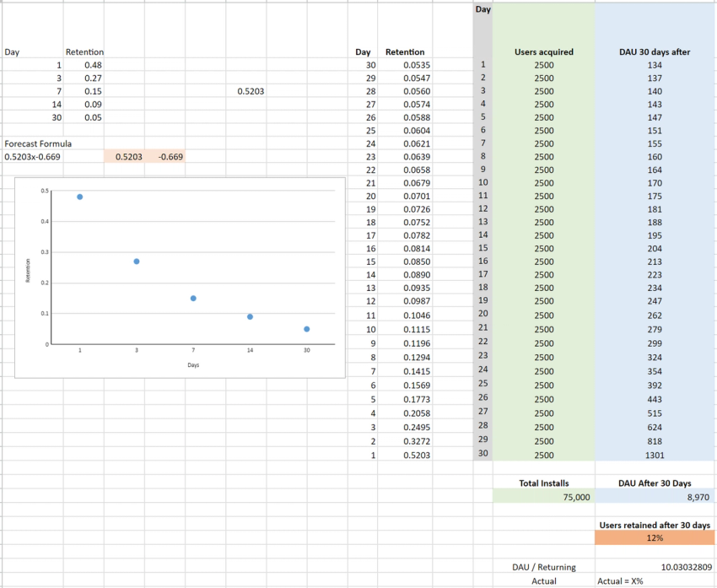Select the Total Installs header cell
Image resolution: width=717 pixels, height=588 pixels.
click(543, 483)
